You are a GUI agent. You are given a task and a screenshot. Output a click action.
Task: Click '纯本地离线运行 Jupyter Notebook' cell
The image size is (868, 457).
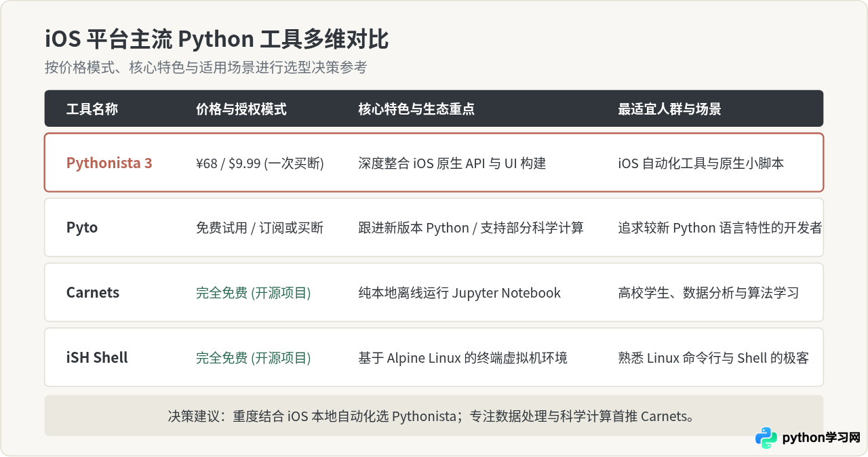tap(460, 293)
